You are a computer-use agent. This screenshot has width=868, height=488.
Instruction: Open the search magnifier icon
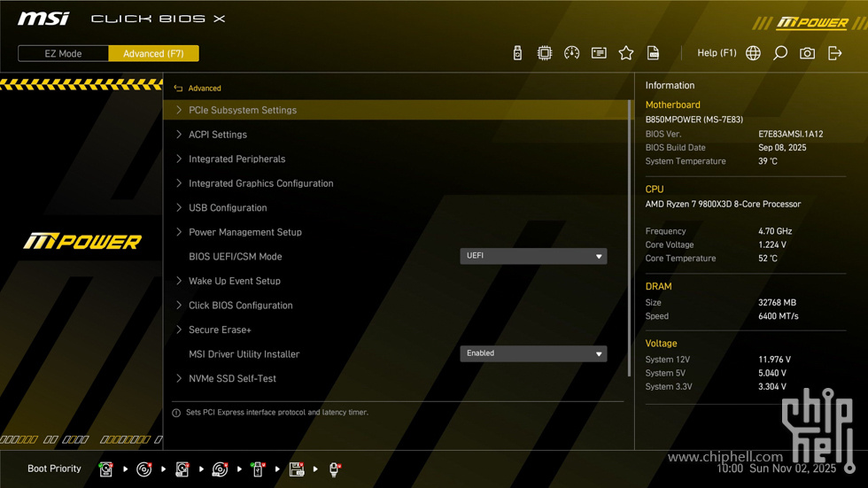click(780, 53)
